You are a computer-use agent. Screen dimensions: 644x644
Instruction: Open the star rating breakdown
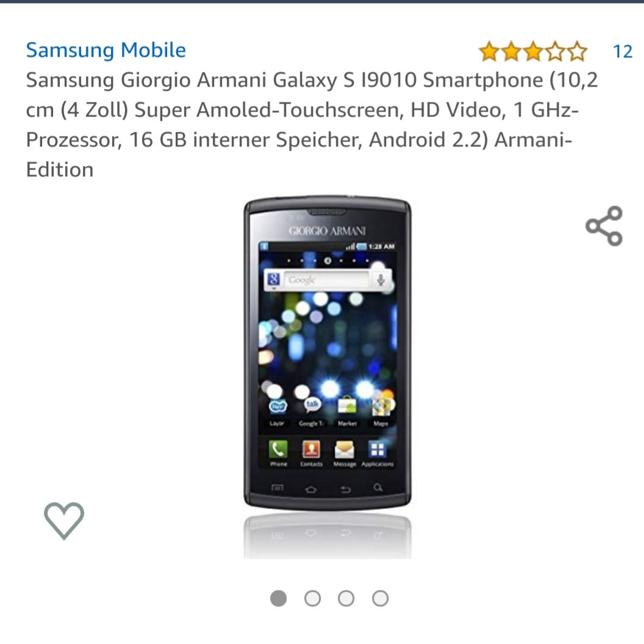533,51
